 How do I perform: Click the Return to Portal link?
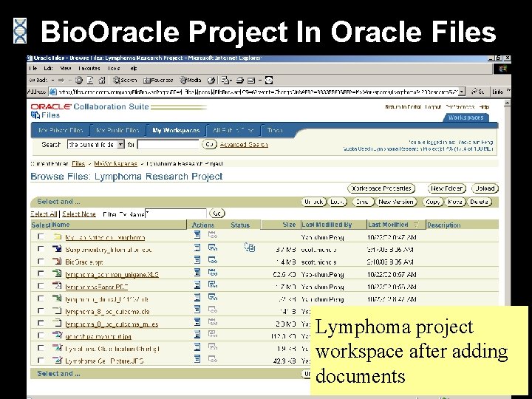click(x=403, y=107)
